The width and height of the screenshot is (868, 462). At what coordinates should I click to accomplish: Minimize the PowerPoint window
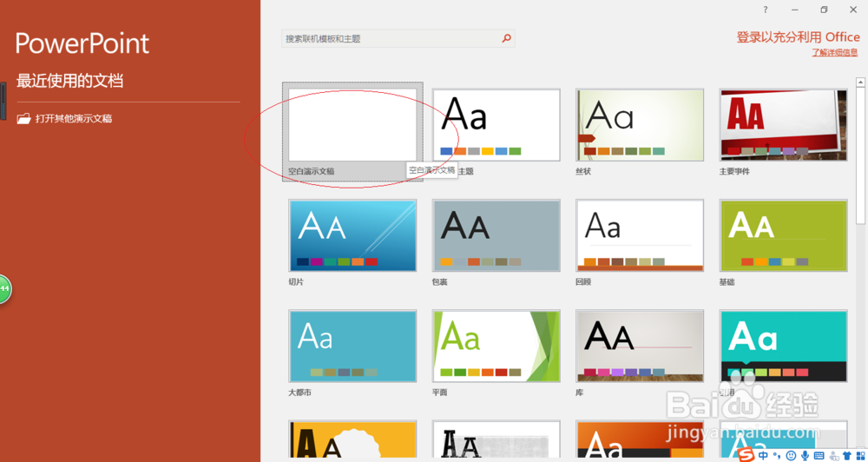[795, 10]
